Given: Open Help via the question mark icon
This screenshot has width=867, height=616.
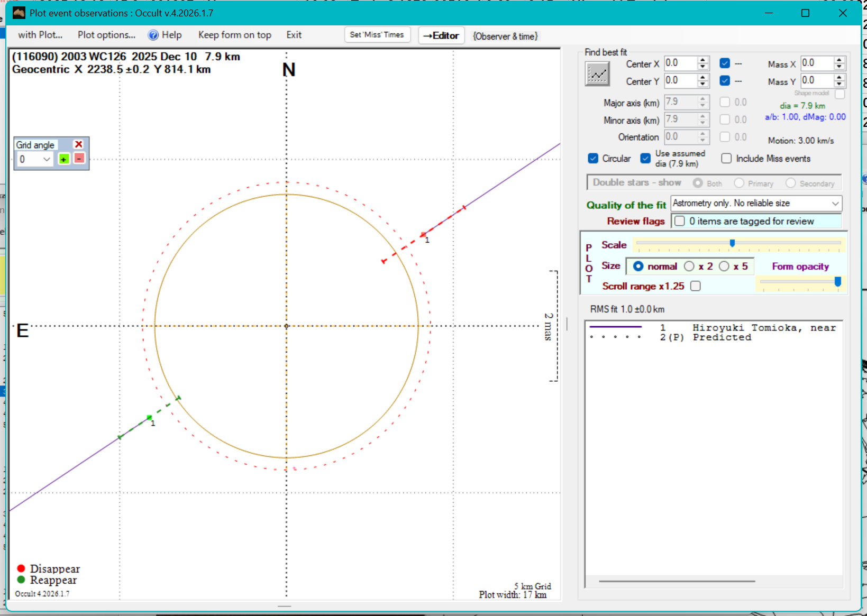Looking at the screenshot, I should 153,35.
